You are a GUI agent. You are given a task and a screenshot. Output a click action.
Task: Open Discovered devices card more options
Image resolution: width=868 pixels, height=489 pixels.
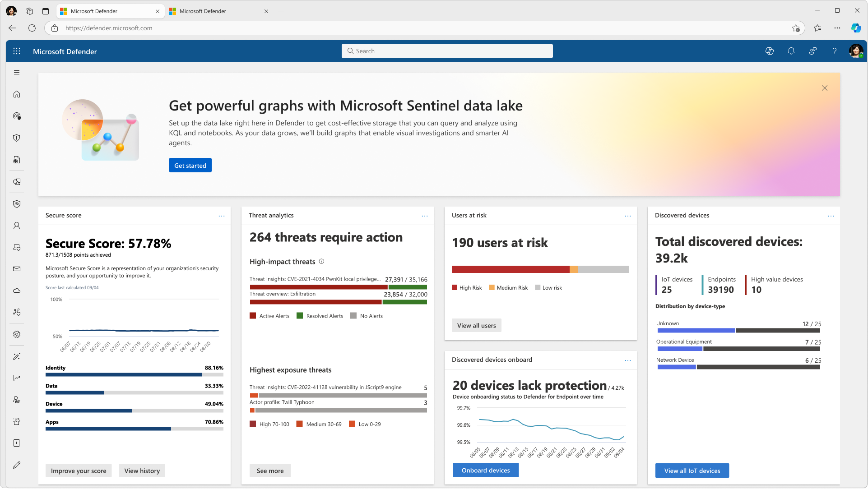coord(831,216)
